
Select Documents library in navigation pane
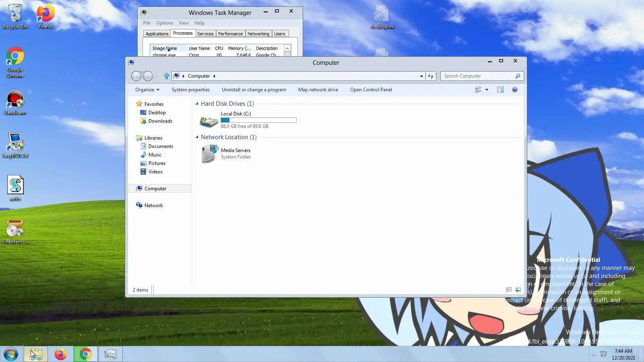click(161, 146)
